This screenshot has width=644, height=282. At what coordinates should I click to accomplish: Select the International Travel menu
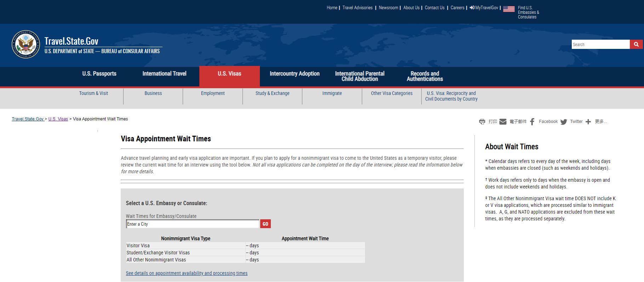coord(164,74)
